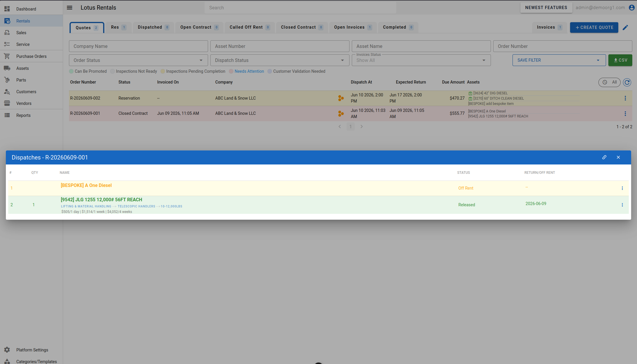
Task: Open the Service sidebar icon
Action: tap(7, 44)
